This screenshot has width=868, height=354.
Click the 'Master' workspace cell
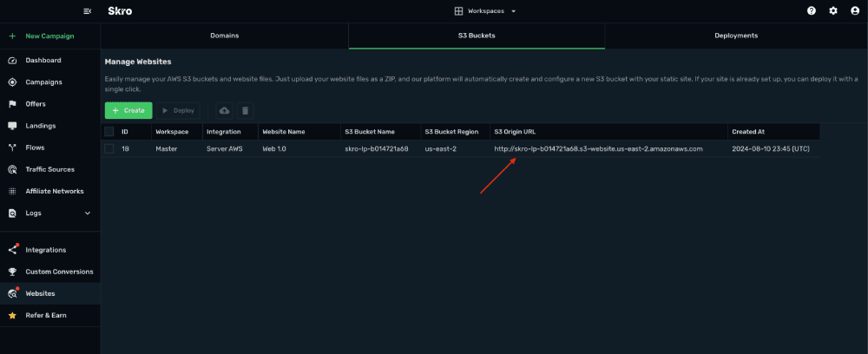pyautogui.click(x=166, y=148)
